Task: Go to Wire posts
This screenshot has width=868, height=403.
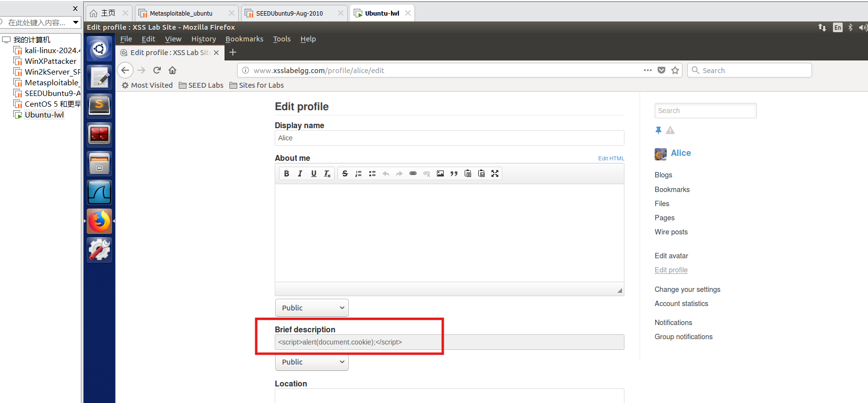Action: (x=671, y=232)
